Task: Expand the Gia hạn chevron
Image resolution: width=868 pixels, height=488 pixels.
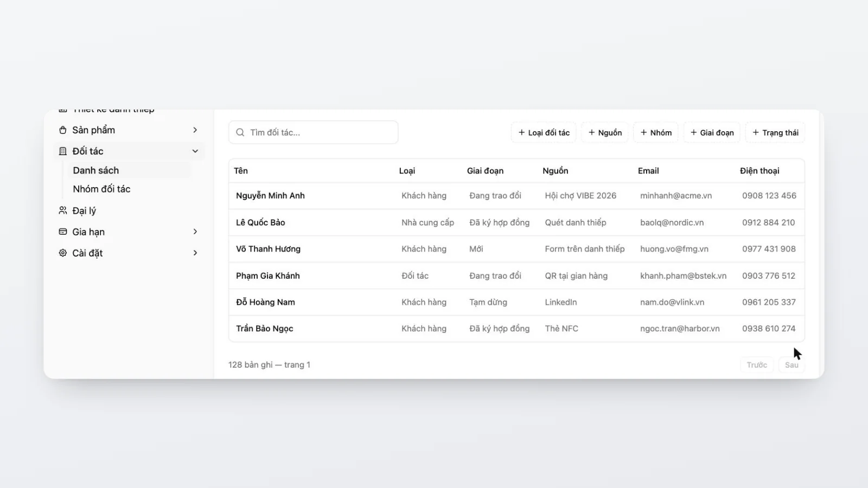Action: pos(195,232)
